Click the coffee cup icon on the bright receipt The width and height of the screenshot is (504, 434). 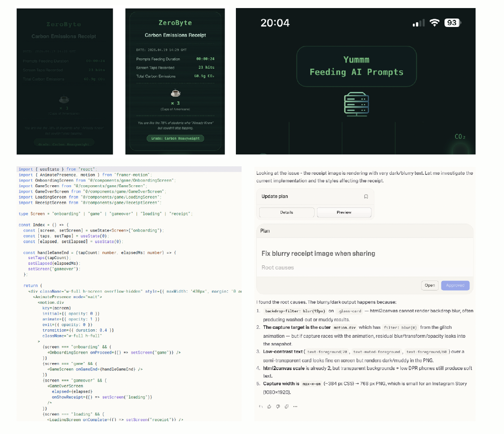175,93
